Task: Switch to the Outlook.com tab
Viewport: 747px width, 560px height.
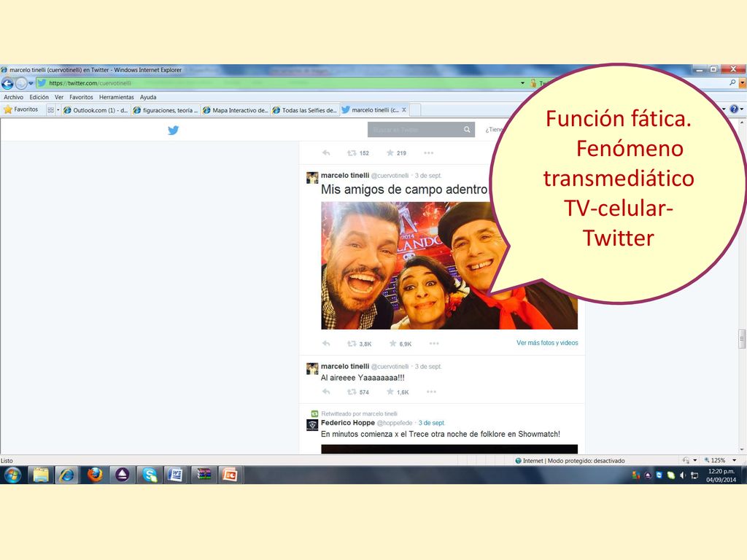Action: (x=96, y=110)
